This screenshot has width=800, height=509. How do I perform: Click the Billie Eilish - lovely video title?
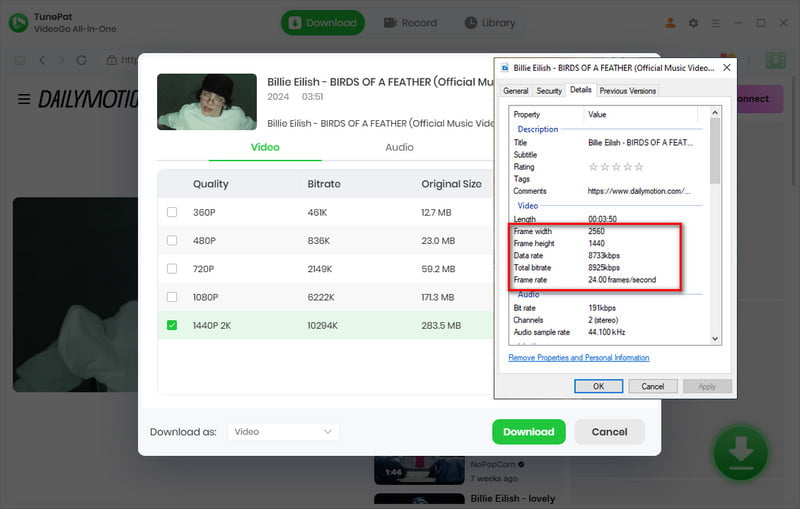click(513, 498)
